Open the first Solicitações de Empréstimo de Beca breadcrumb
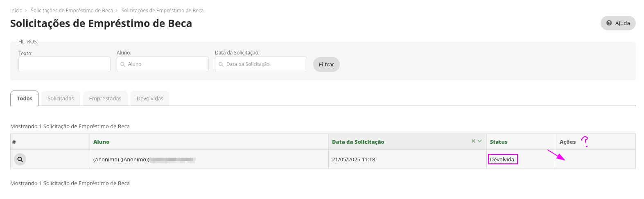Image resolution: width=644 pixels, height=199 pixels. coord(72,11)
